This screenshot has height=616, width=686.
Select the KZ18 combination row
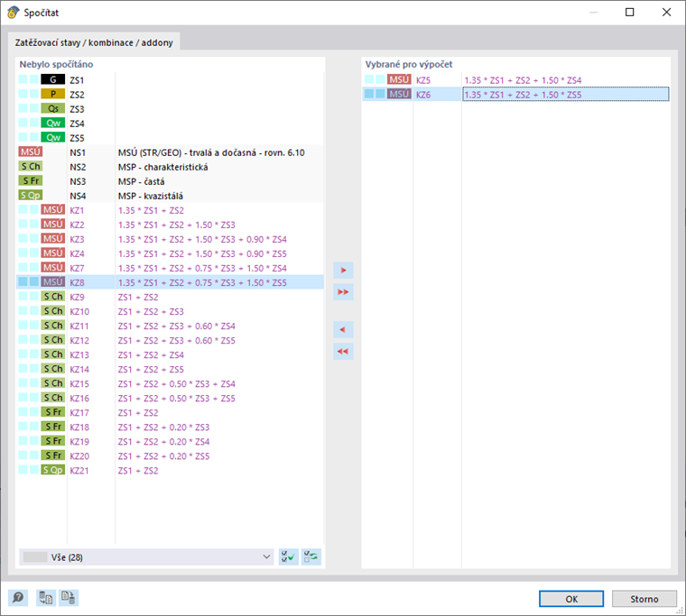(x=171, y=427)
